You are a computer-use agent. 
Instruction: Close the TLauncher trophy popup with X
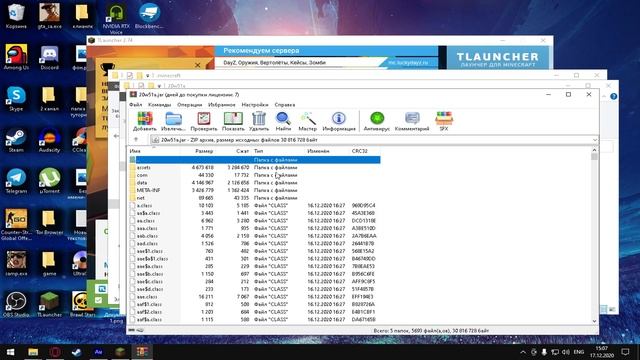(x=198, y=65)
